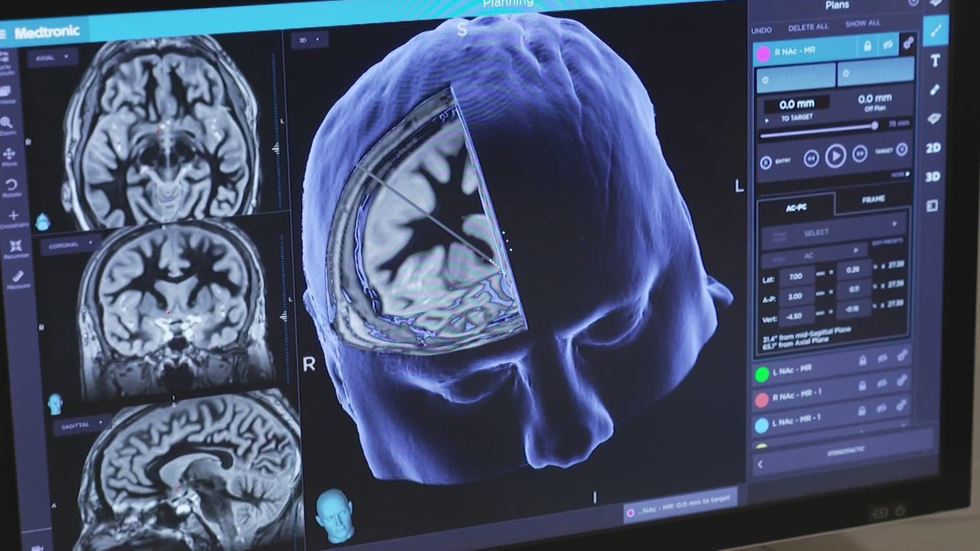Click the fast-forward playback button
The image size is (980, 551).
click(x=860, y=153)
